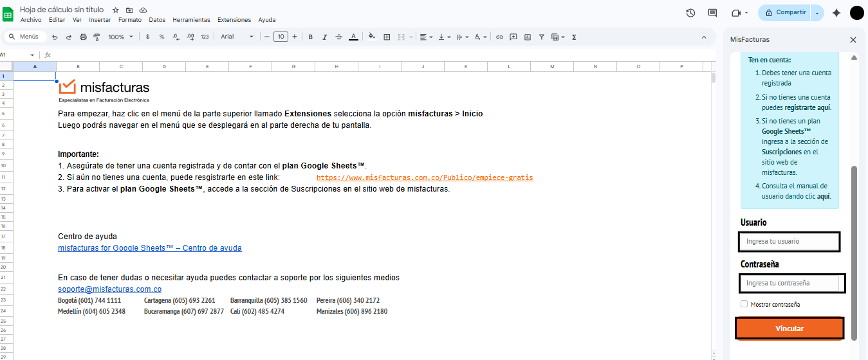Print the spreadsheet using the printer icon

(x=83, y=37)
